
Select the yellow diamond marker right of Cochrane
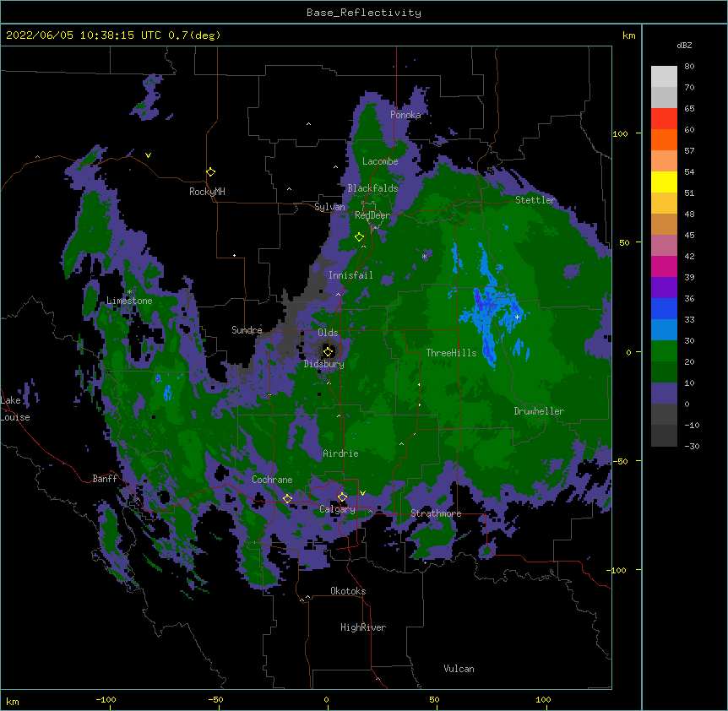click(x=287, y=498)
